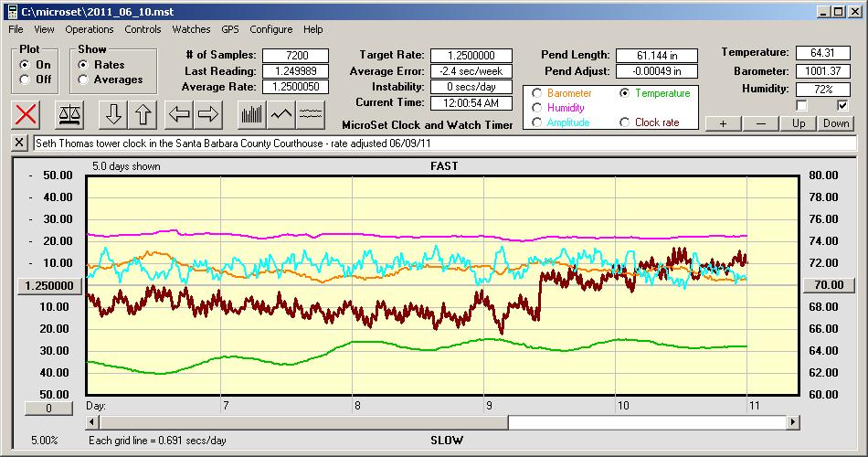Screen dimensions: 868x457
Task: Choose Show Averages option
Action: coord(83,80)
